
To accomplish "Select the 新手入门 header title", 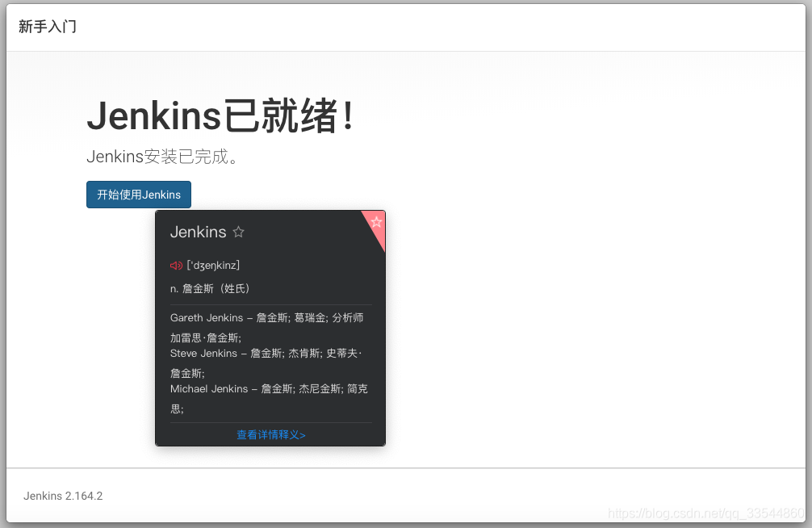I will pyautogui.click(x=48, y=27).
